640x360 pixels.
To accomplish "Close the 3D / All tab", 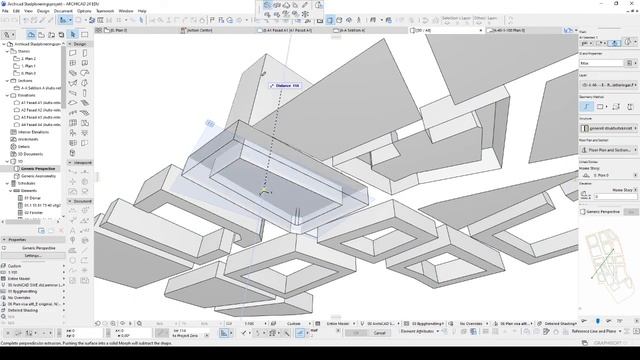I will point(480,30).
